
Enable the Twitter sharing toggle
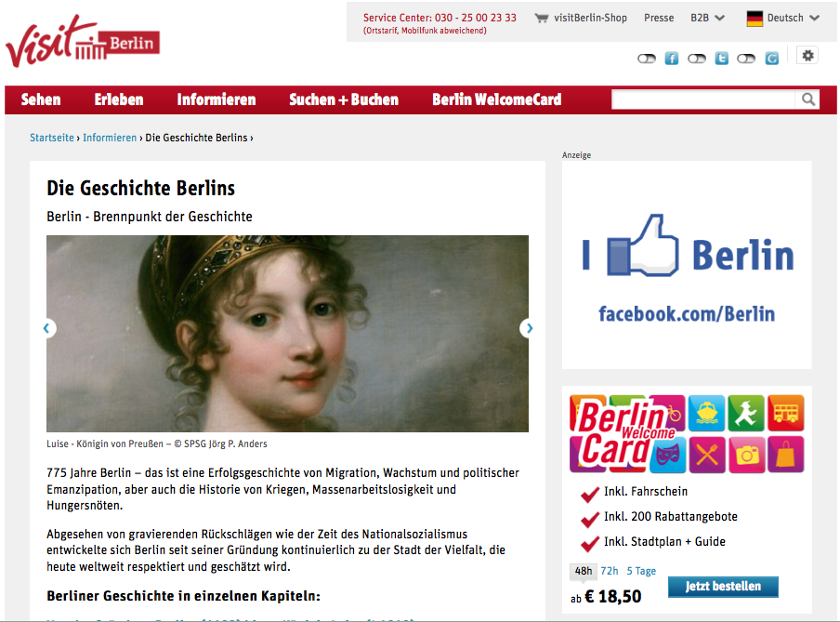[696, 59]
